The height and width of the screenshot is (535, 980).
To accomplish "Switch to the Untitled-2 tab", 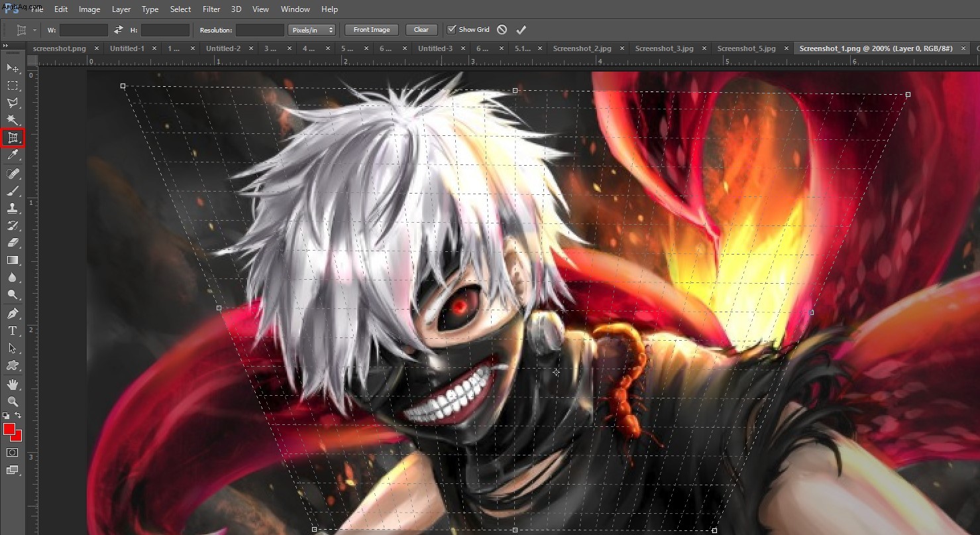I will tap(223, 48).
